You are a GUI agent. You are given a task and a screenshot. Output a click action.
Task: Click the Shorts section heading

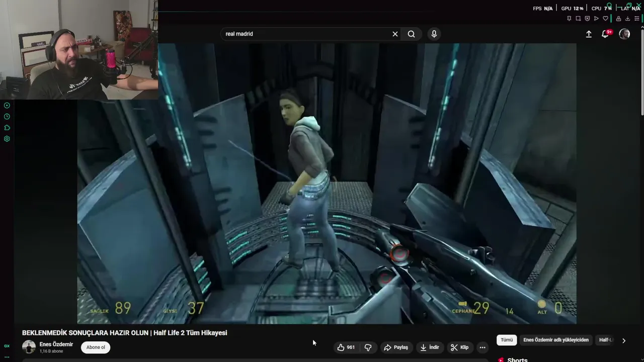[x=517, y=359]
